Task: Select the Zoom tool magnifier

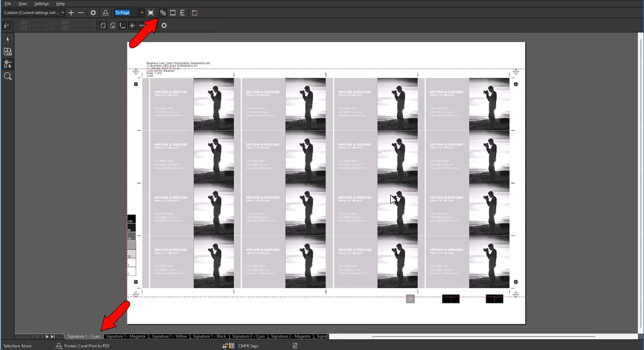Action: tap(7, 77)
